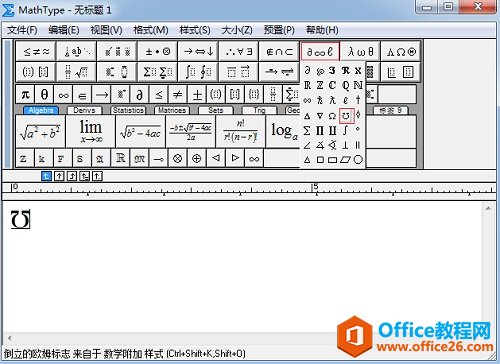Image resolution: width=500 pixels, height=364 pixels.
Task: Open the relational symbols palette (≤≠≈)
Action: [36, 51]
